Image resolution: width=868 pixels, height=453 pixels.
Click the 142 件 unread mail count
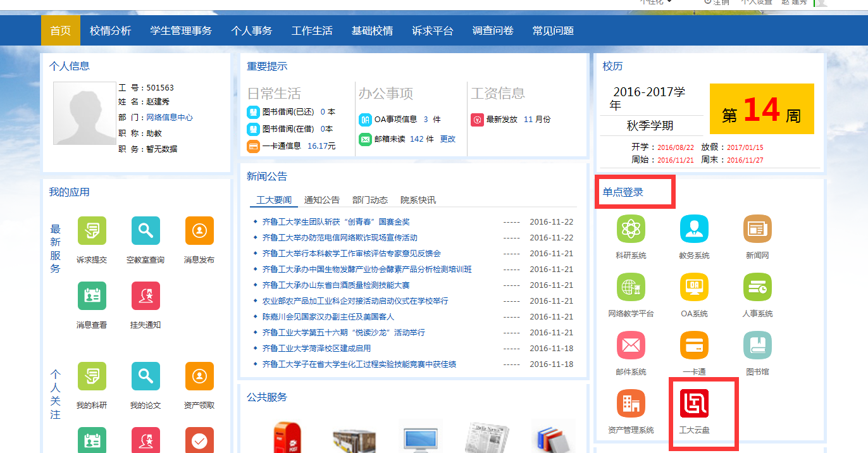coord(421,139)
